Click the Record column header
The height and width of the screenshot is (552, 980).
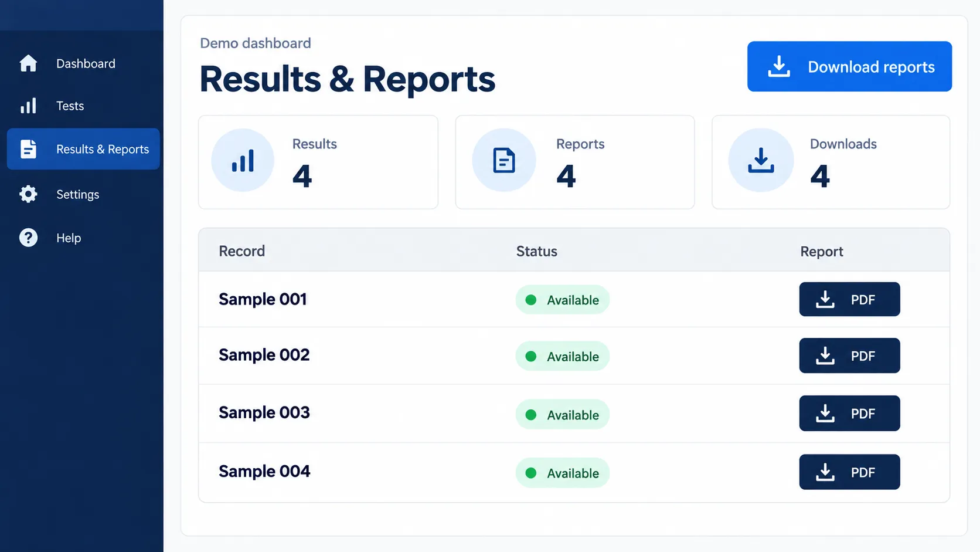tap(241, 251)
